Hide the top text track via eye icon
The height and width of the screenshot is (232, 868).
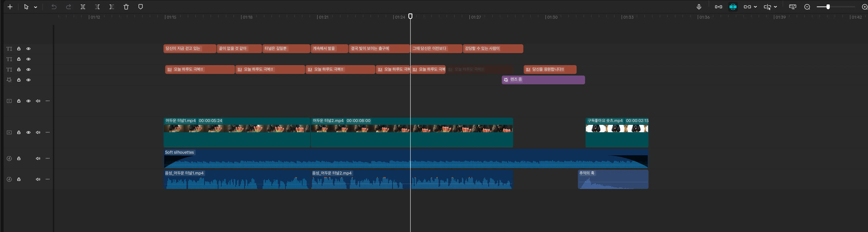click(x=29, y=48)
